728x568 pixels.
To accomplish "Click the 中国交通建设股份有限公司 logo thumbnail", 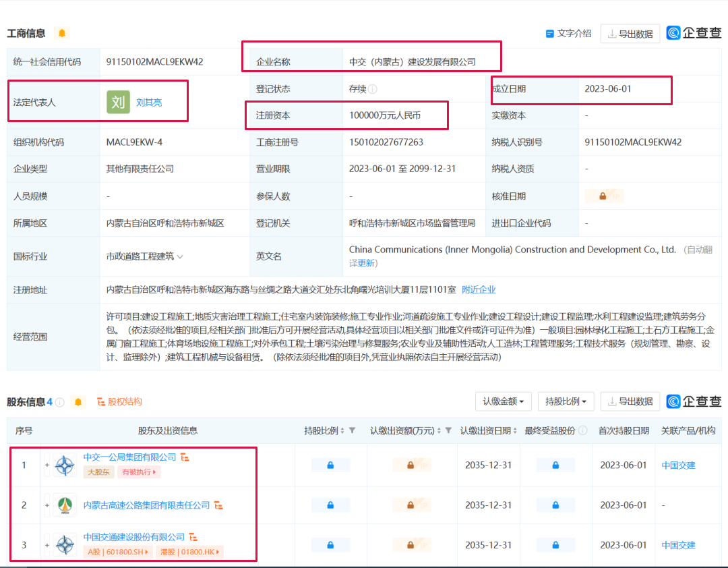I will coord(65,545).
